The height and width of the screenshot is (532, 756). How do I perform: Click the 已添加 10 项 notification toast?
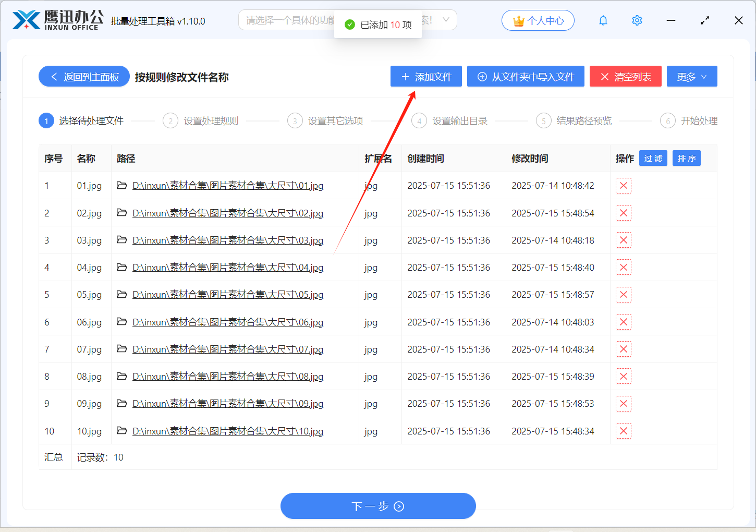(378, 25)
